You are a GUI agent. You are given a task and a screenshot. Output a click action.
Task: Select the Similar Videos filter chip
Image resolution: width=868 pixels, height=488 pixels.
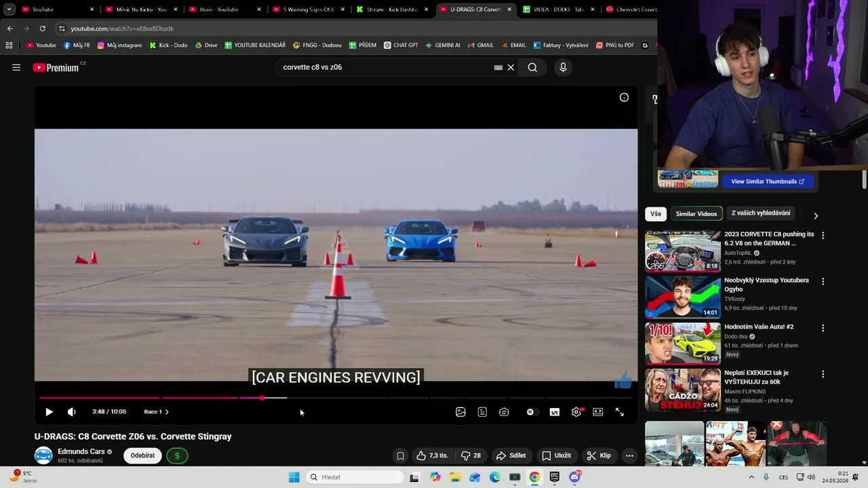[x=696, y=213]
